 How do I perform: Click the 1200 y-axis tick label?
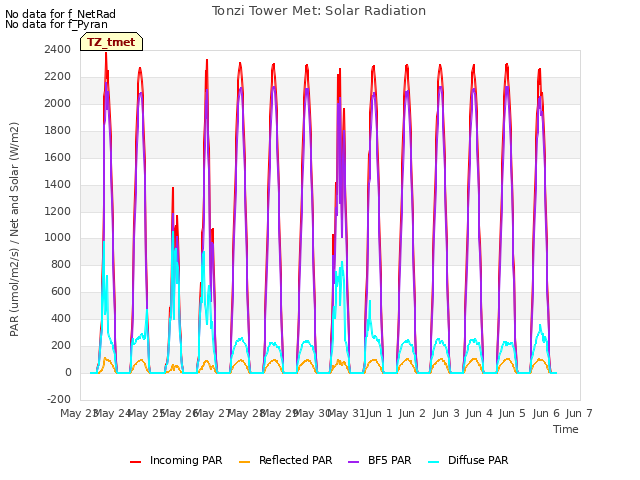(x=58, y=211)
